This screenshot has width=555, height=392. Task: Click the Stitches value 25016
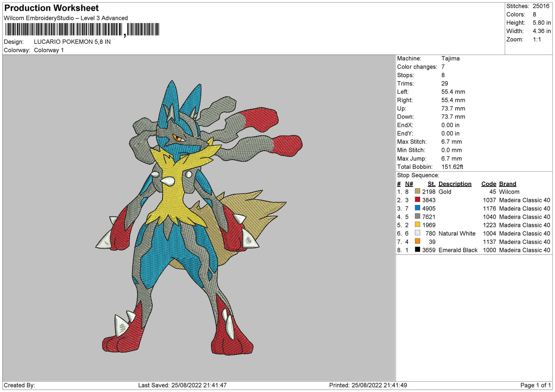(541, 6)
